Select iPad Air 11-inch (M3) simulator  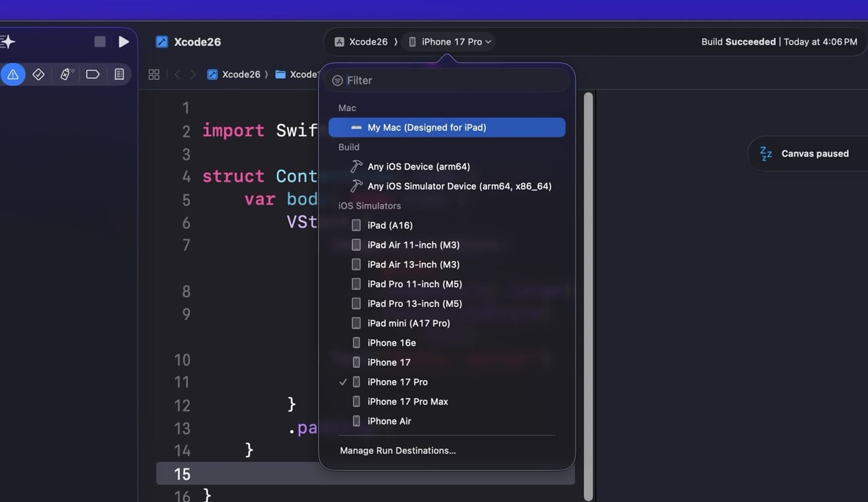(447, 245)
